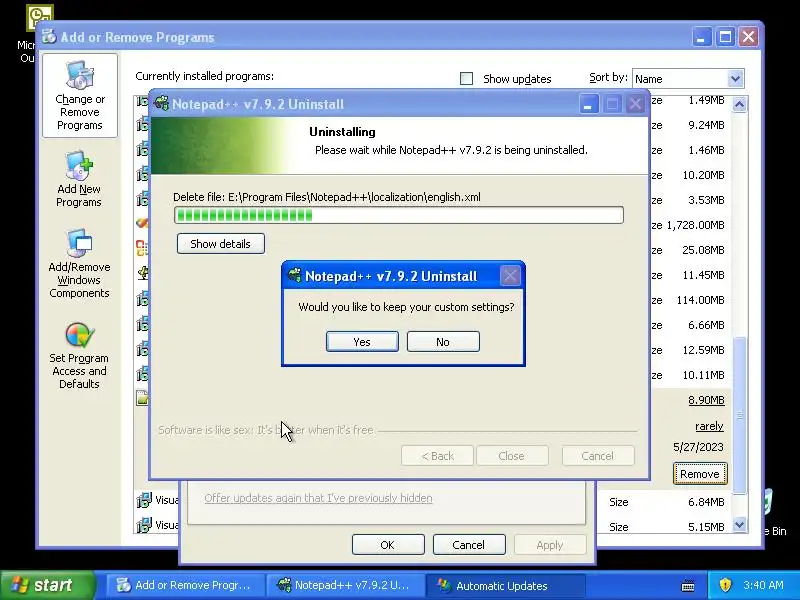Screen dimensions: 800x600
Task: Click the Notepad++ icon in uninstall title bar
Action: click(161, 104)
